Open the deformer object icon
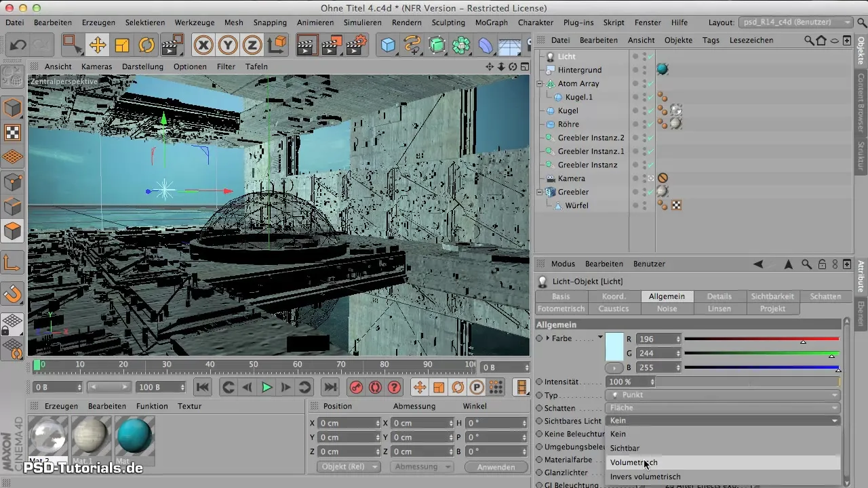This screenshot has width=868, height=488. [486, 45]
